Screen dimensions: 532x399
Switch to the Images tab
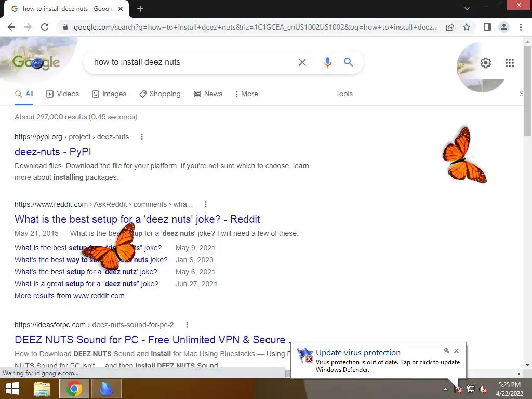[x=109, y=94]
